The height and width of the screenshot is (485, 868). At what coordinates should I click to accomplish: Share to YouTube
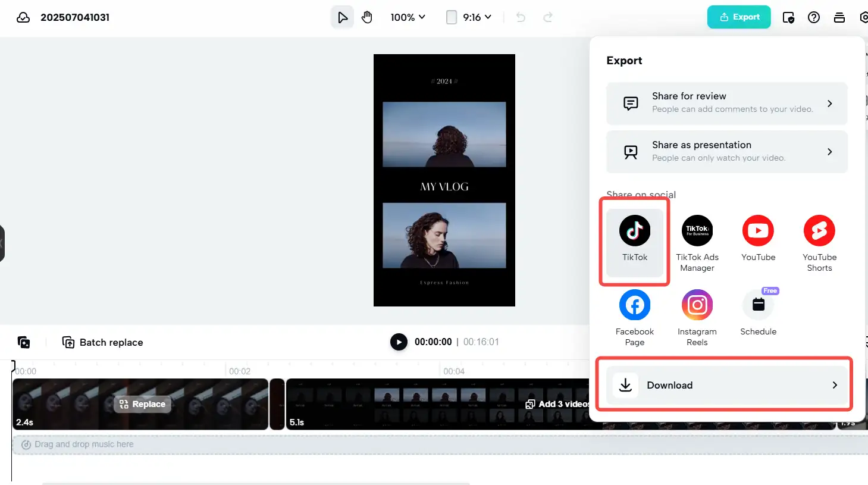tap(758, 238)
